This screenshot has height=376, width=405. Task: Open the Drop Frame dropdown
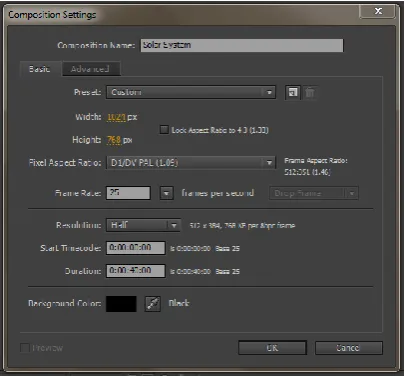(x=314, y=193)
